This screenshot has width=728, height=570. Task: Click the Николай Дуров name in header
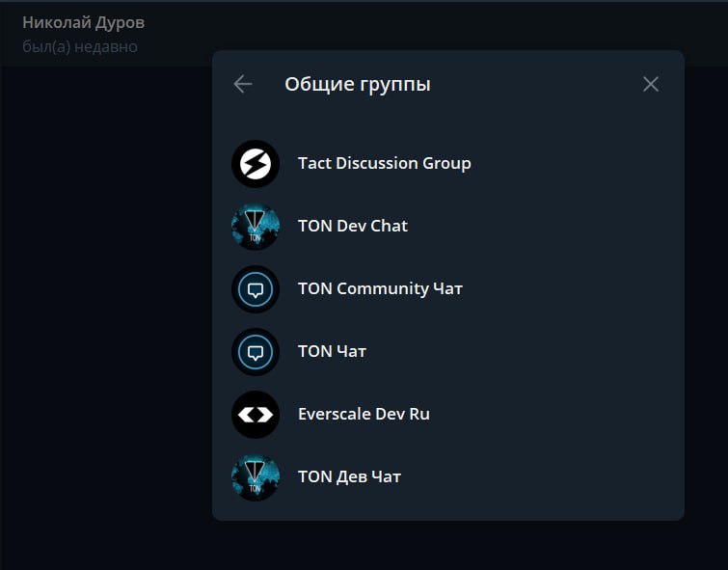coord(83,22)
